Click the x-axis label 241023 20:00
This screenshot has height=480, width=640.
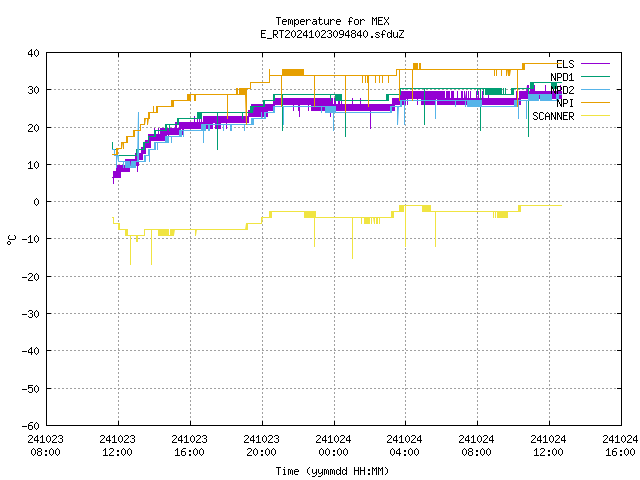[x=262, y=446]
